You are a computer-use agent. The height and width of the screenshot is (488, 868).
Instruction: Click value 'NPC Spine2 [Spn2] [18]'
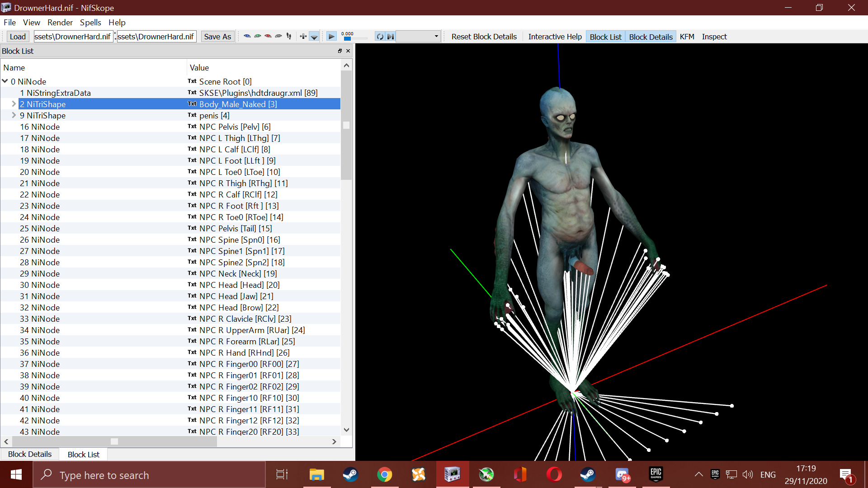click(x=242, y=262)
